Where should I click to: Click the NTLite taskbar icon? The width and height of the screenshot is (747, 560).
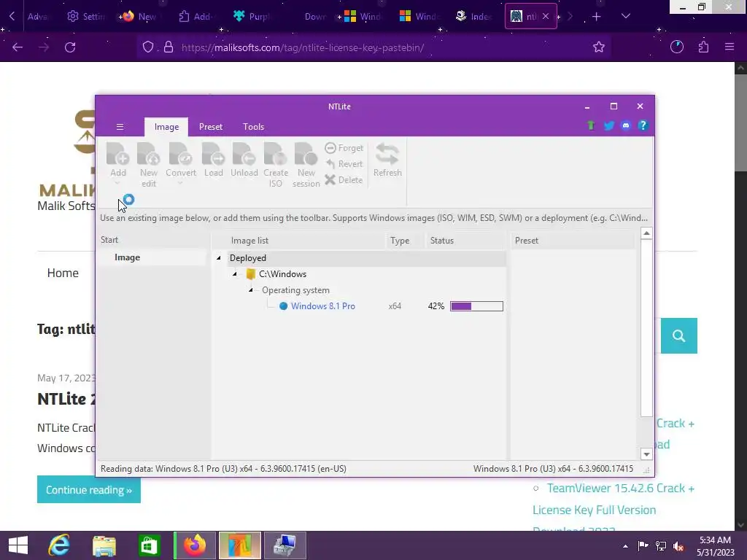coord(239,545)
